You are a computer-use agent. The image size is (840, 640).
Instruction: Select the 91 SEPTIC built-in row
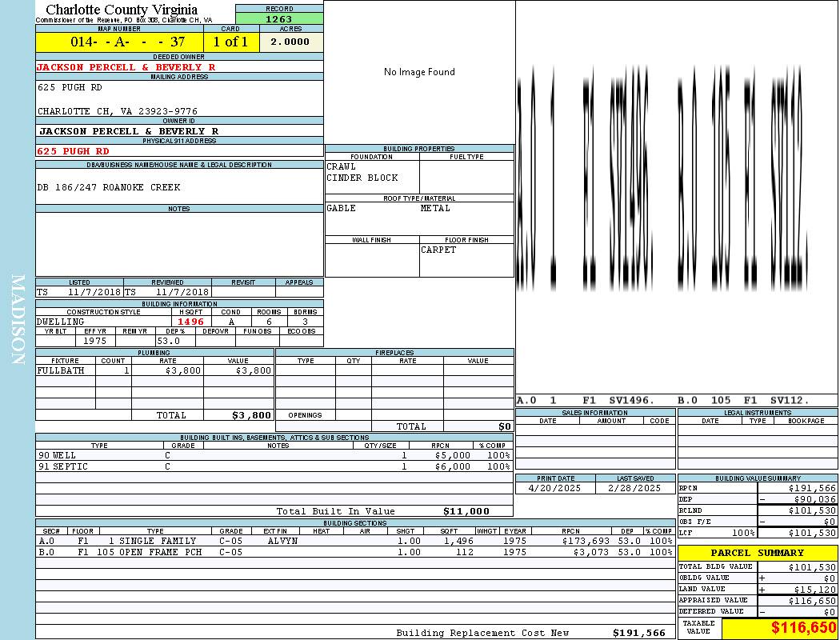point(274,467)
